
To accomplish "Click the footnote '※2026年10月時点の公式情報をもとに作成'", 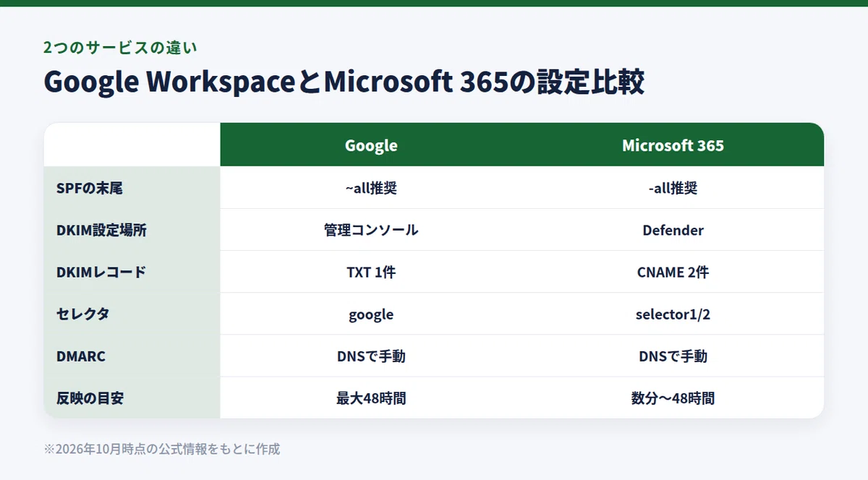I will click(x=162, y=449).
